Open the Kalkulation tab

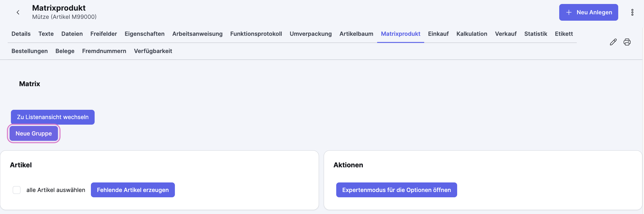tap(472, 34)
